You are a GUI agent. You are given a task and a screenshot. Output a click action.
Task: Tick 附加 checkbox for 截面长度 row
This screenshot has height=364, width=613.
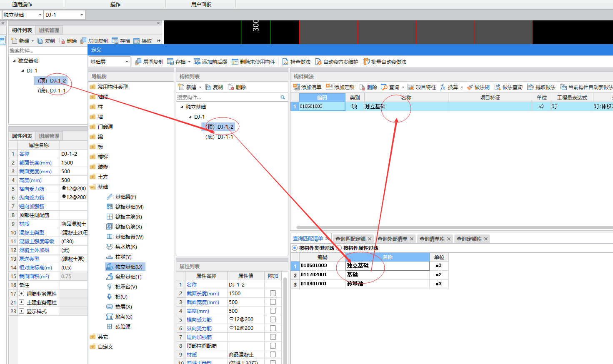click(273, 293)
